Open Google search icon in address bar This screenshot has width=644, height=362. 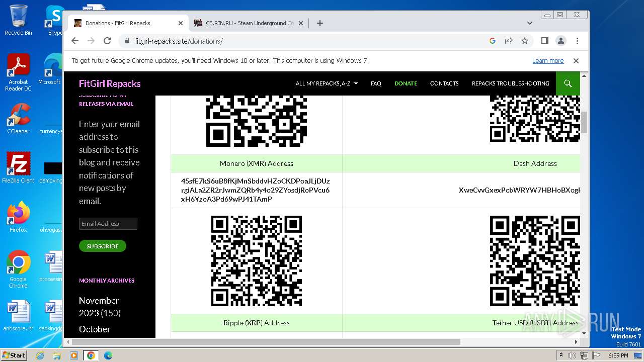coord(493,41)
